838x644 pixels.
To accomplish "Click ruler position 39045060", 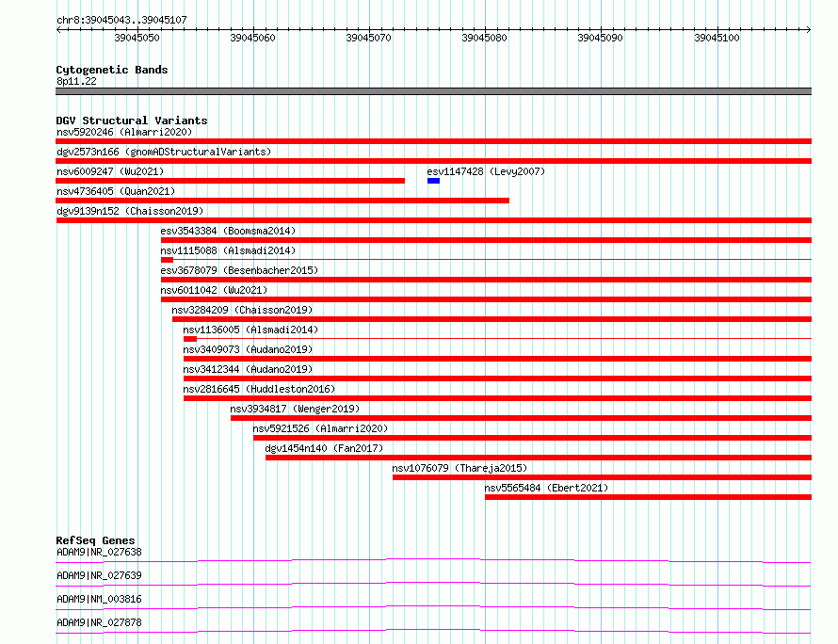I will (x=252, y=38).
